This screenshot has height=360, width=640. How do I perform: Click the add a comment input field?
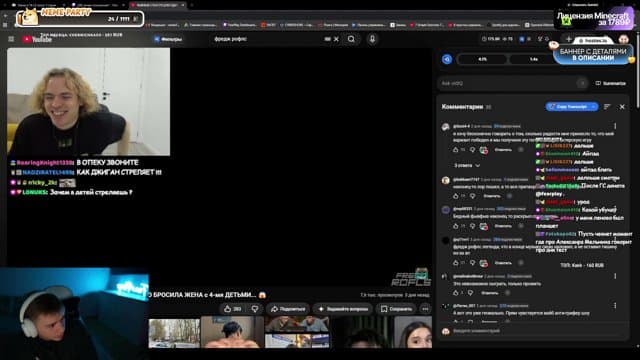point(535,331)
